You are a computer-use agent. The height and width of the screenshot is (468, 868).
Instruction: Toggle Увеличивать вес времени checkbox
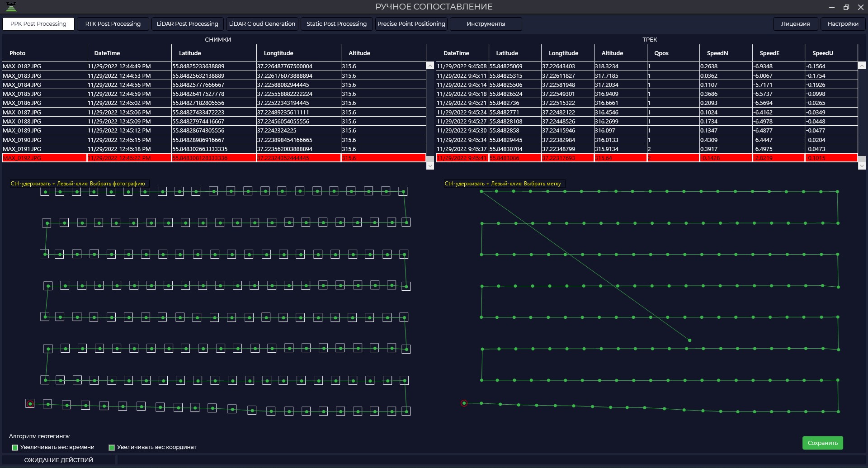[15, 447]
